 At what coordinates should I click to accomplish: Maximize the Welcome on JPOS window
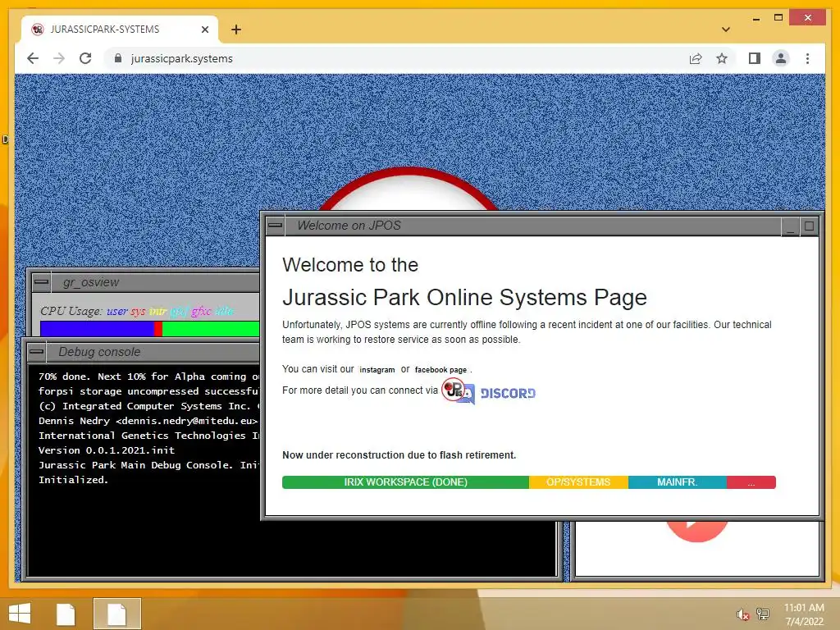tap(809, 226)
